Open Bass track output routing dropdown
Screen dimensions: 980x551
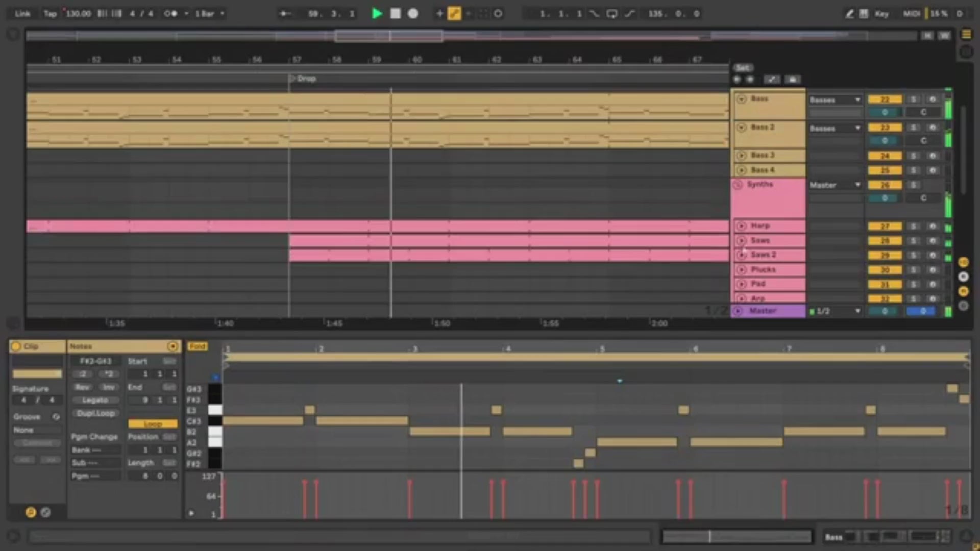835,100
